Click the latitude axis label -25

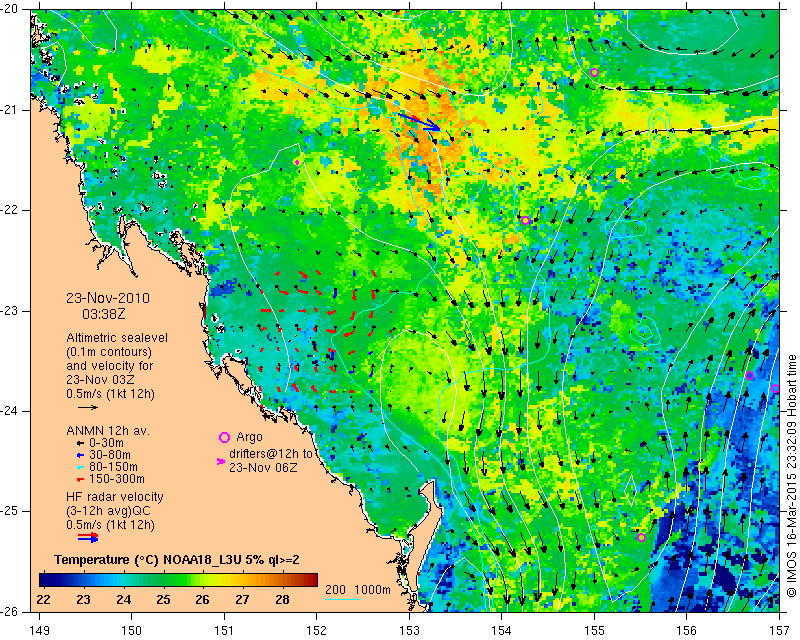tap(11, 511)
